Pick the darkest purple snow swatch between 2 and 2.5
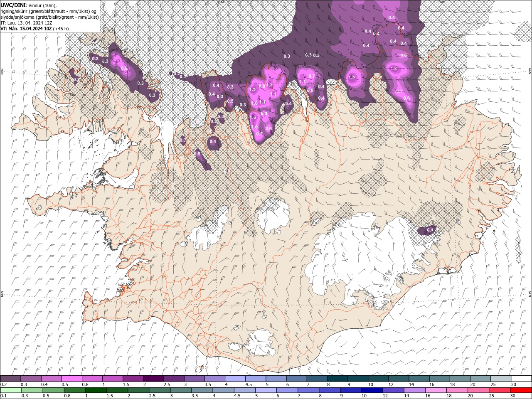The height and width of the screenshot is (399, 532). (153, 379)
